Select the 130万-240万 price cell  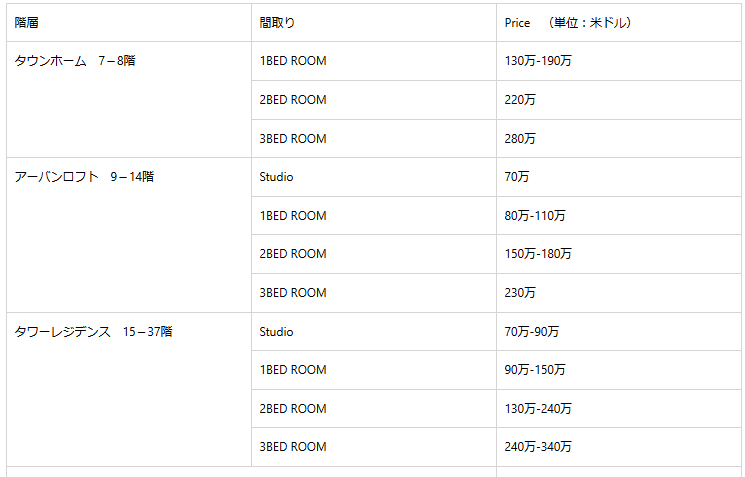tap(538, 409)
